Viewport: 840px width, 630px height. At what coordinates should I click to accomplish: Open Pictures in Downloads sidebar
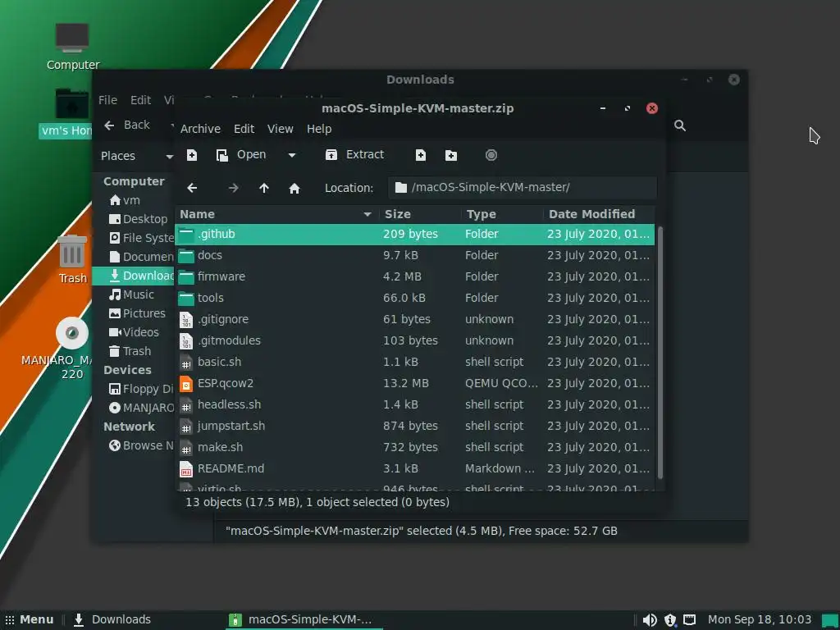tap(137, 313)
